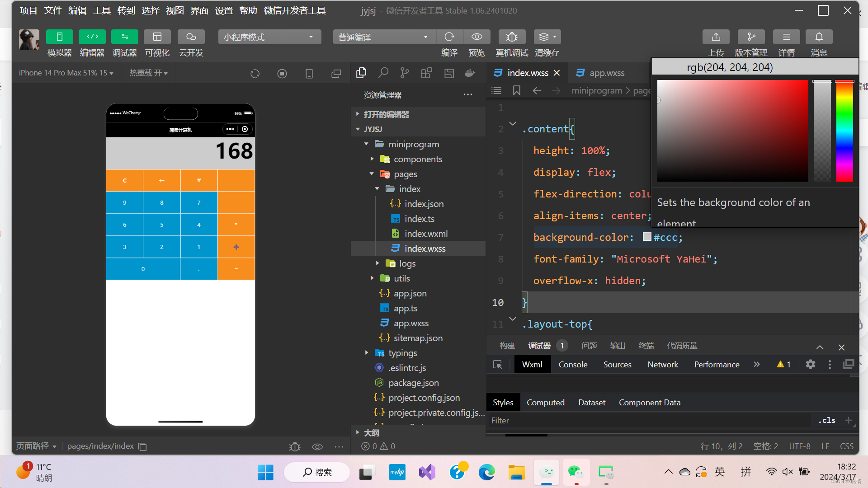Open version management branch icon
868x488 pixels.
(751, 37)
